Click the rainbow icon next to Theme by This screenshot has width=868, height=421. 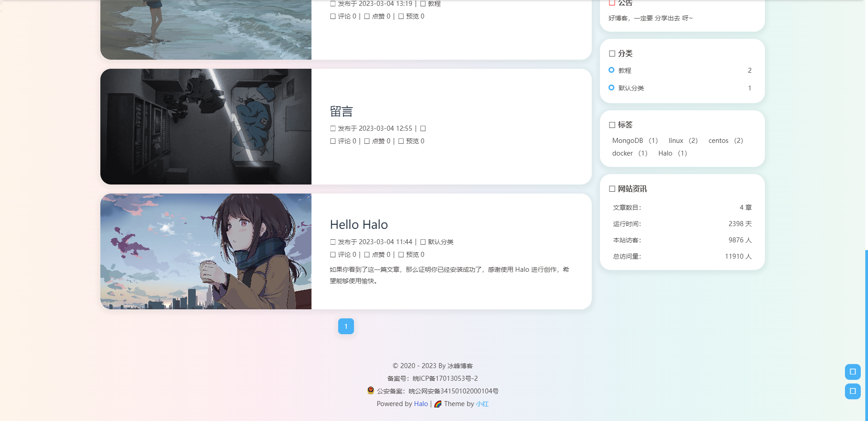438,404
